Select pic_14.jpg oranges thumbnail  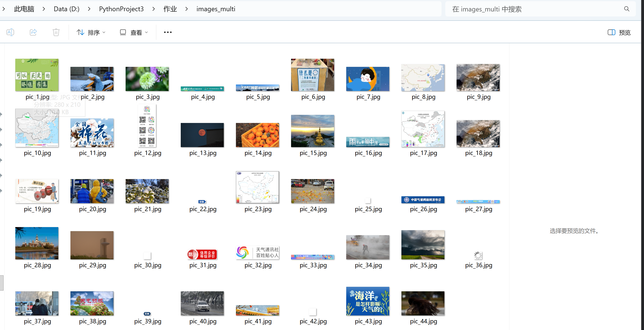(x=257, y=135)
